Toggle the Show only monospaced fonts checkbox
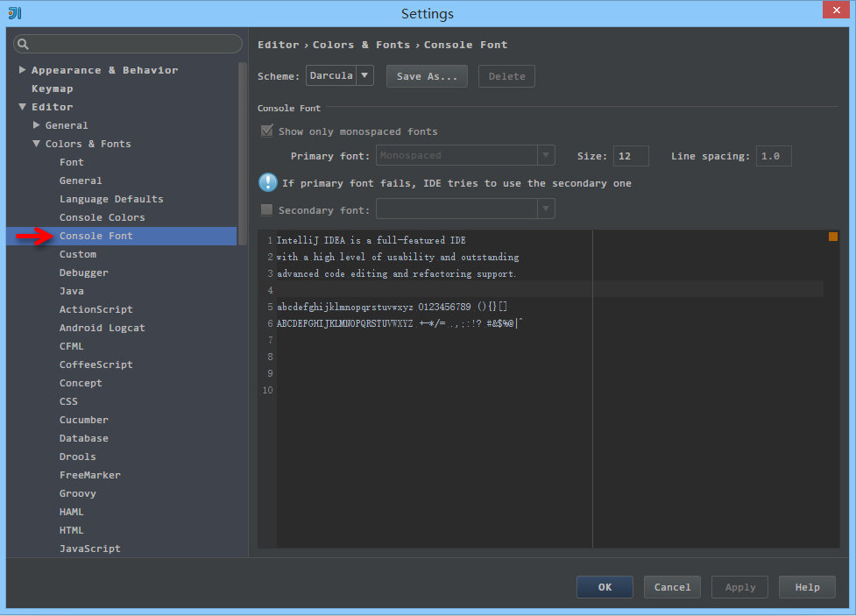This screenshot has width=856, height=616. [x=266, y=131]
